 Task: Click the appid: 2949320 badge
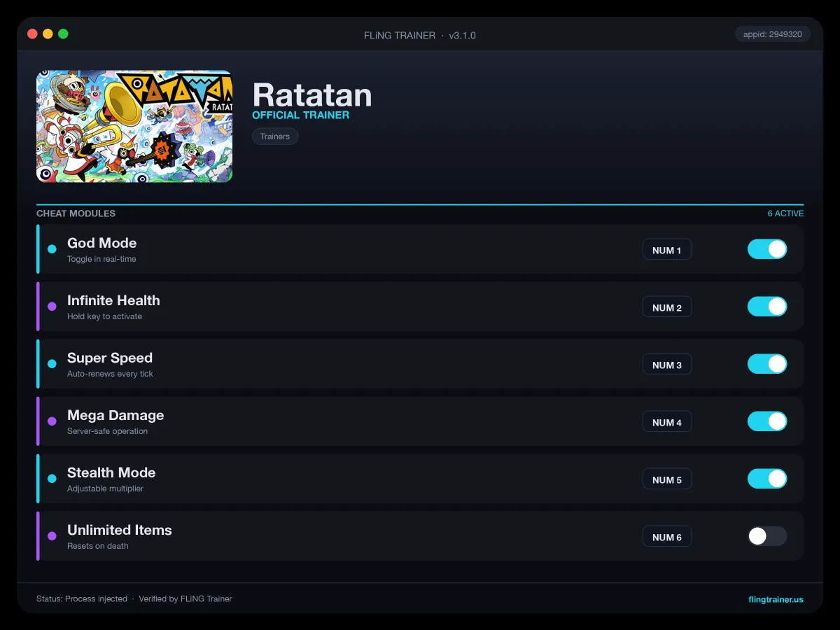pyautogui.click(x=773, y=34)
